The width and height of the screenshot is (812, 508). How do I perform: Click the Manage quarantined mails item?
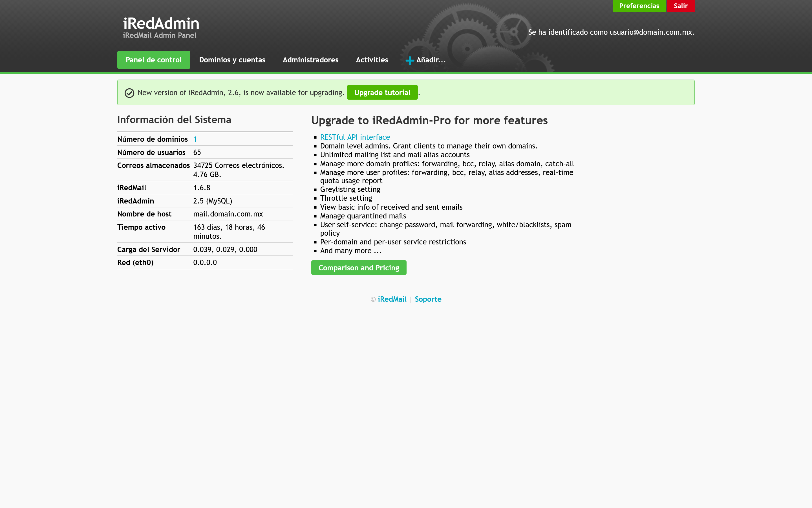363,216
